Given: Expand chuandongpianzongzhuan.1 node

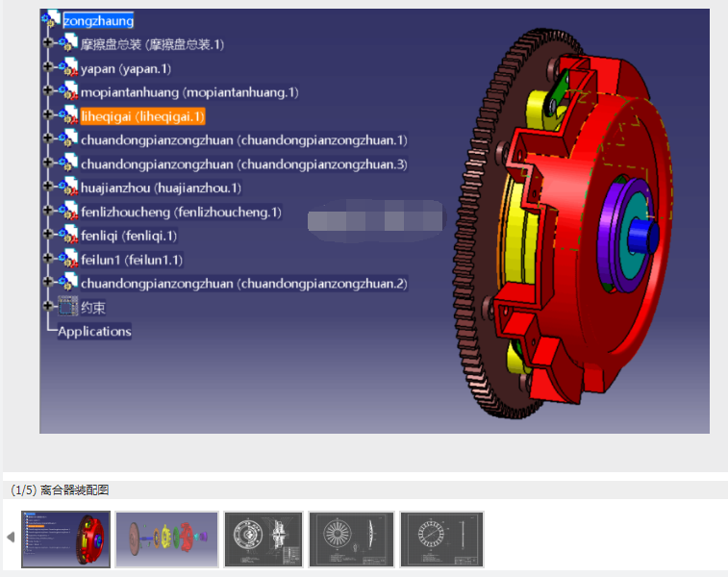Looking at the screenshot, I should (48, 138).
